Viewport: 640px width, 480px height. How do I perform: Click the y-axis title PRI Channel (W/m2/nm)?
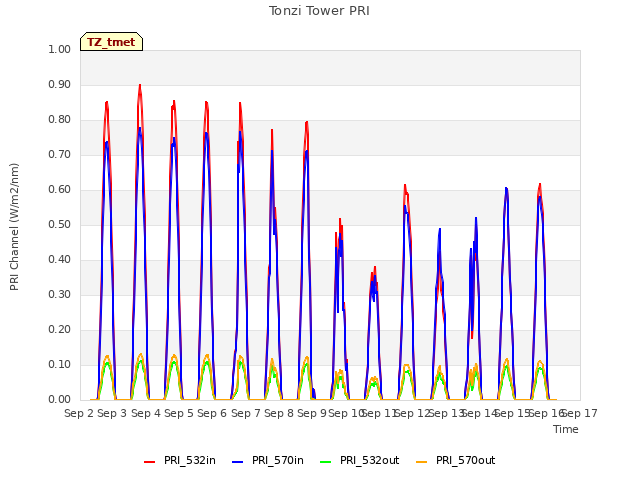click(14, 227)
